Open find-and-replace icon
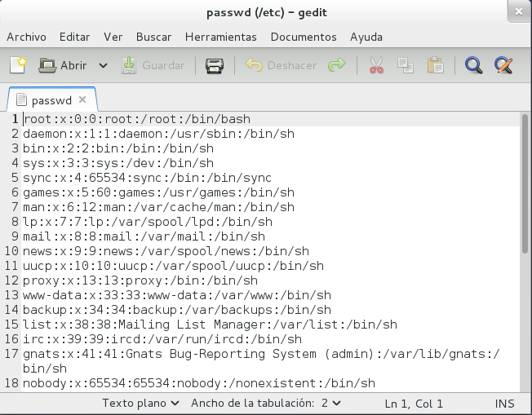The height and width of the screenshot is (415, 532). 503,65
